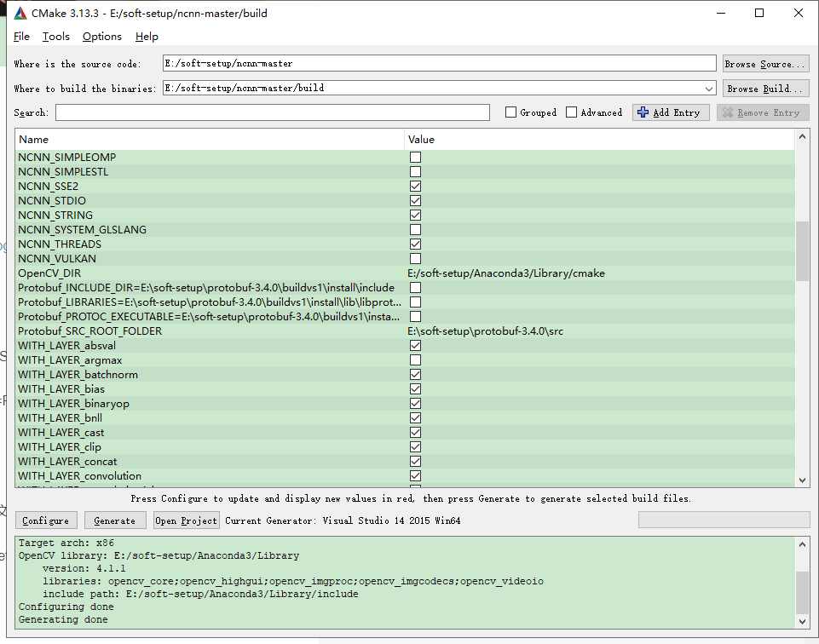The height and width of the screenshot is (644, 819).
Task: Click the Configure button
Action: tap(46, 520)
